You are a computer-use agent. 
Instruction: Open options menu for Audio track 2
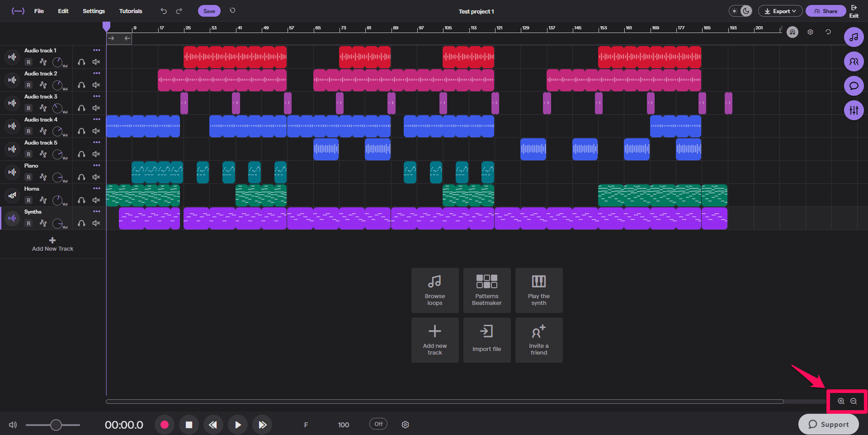click(x=97, y=73)
